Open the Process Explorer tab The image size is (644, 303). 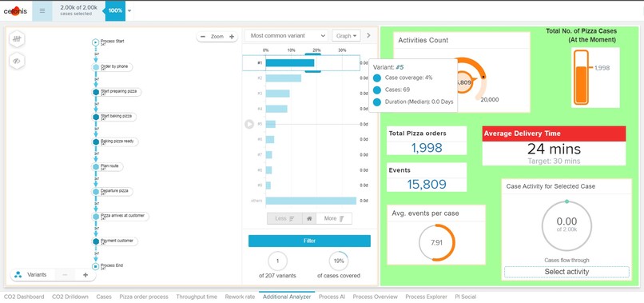coord(426,297)
